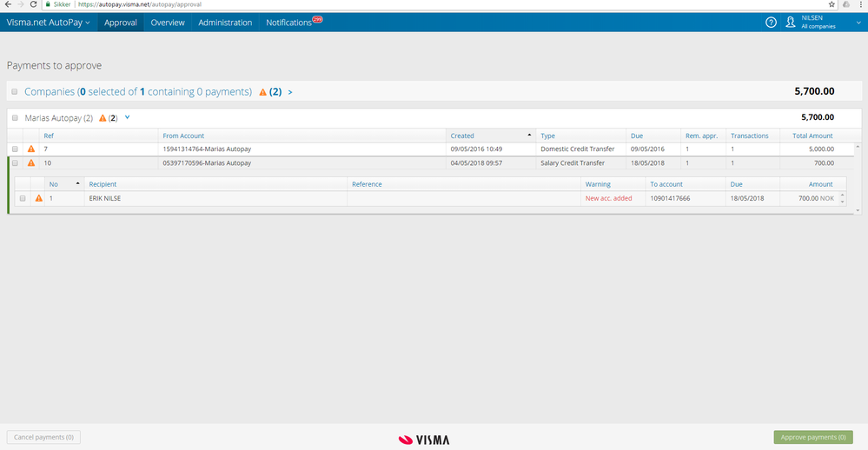Viewport: 868px width, 450px height.
Task: Click browser forward arrow
Action: coord(21,3)
